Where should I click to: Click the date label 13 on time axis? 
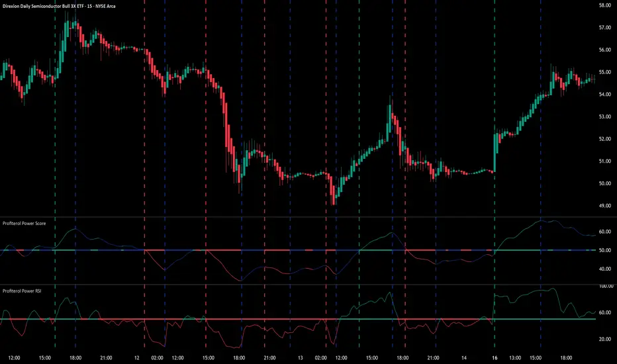coord(301,358)
